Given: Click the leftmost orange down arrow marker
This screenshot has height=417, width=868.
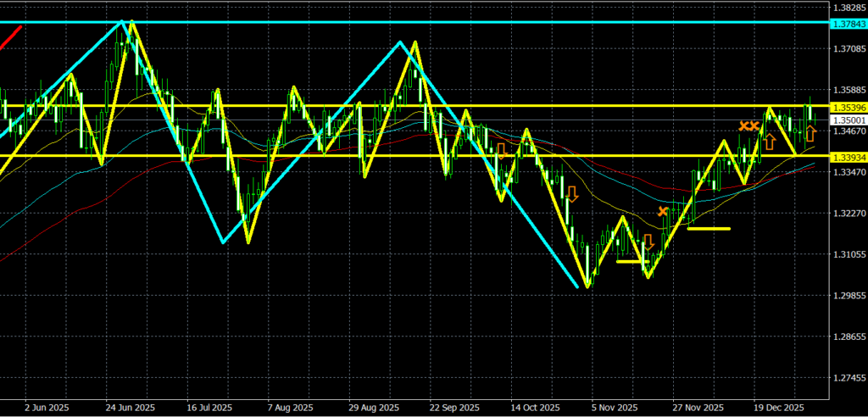Looking at the screenshot, I should (501, 151).
